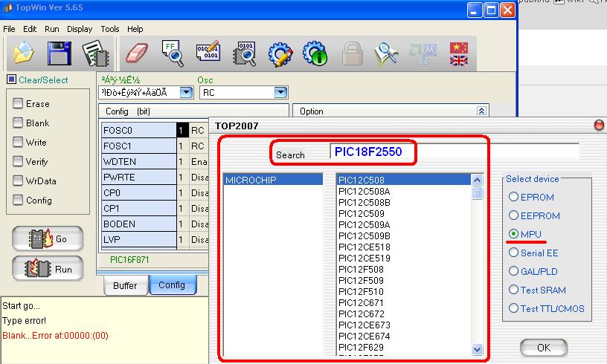Screen dimensions: 607x364
Task: Open the Tools menu
Action: tap(110, 29)
